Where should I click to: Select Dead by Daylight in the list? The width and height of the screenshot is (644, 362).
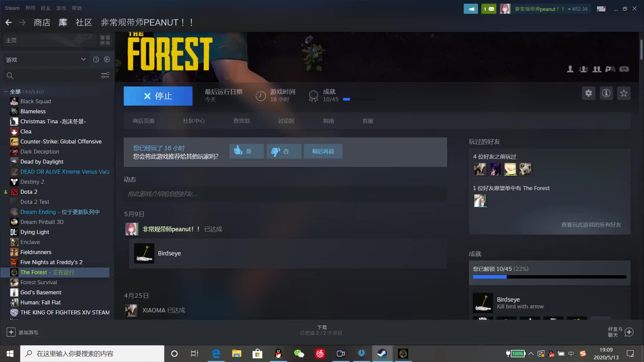coord(42,162)
